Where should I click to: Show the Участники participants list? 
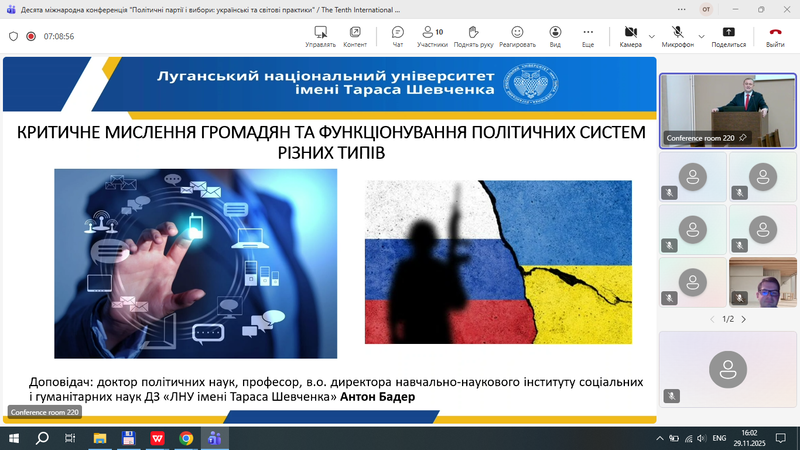432,36
